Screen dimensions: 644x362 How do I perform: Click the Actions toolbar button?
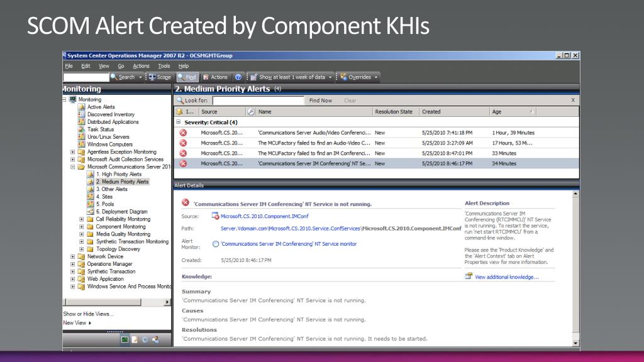point(215,77)
